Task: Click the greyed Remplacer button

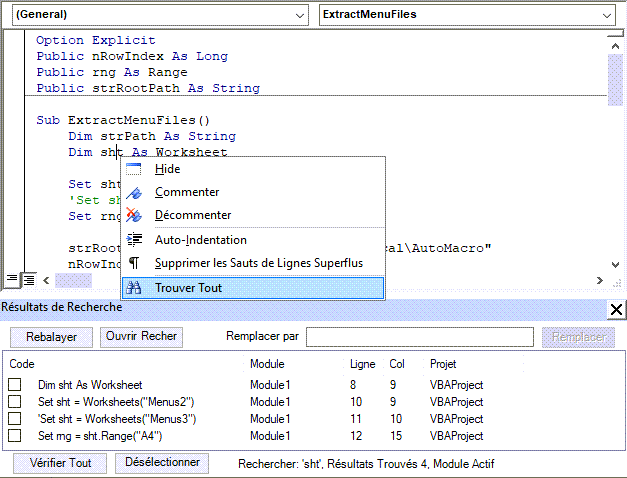Action: (578, 337)
